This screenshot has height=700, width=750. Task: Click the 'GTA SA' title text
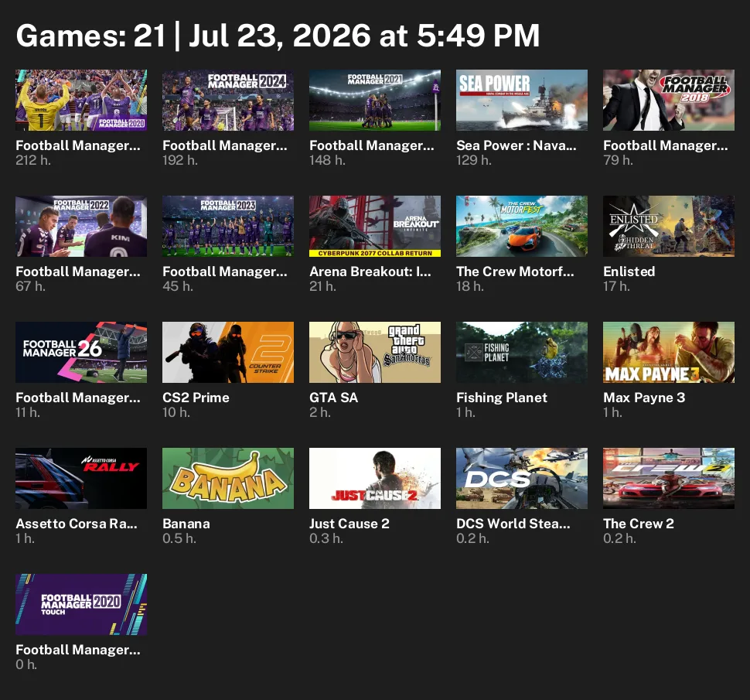(x=333, y=398)
